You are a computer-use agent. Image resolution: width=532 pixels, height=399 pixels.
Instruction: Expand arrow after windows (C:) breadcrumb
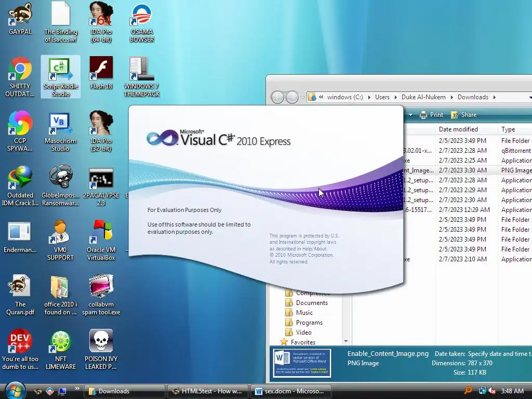click(x=369, y=97)
